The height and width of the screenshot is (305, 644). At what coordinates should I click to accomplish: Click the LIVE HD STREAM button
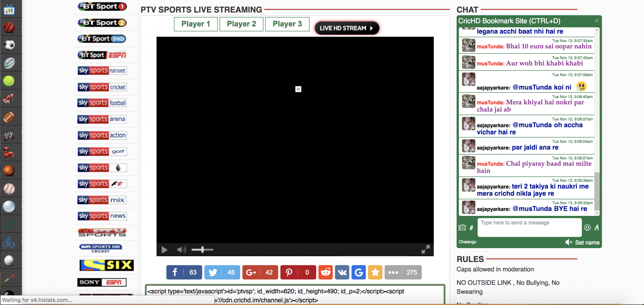click(346, 28)
